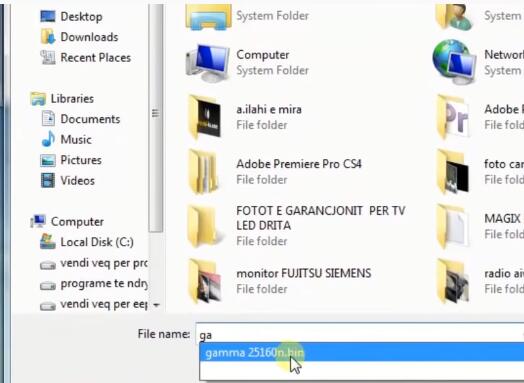Select the top System Folder item icon
The image size is (524, 383).
point(208,17)
